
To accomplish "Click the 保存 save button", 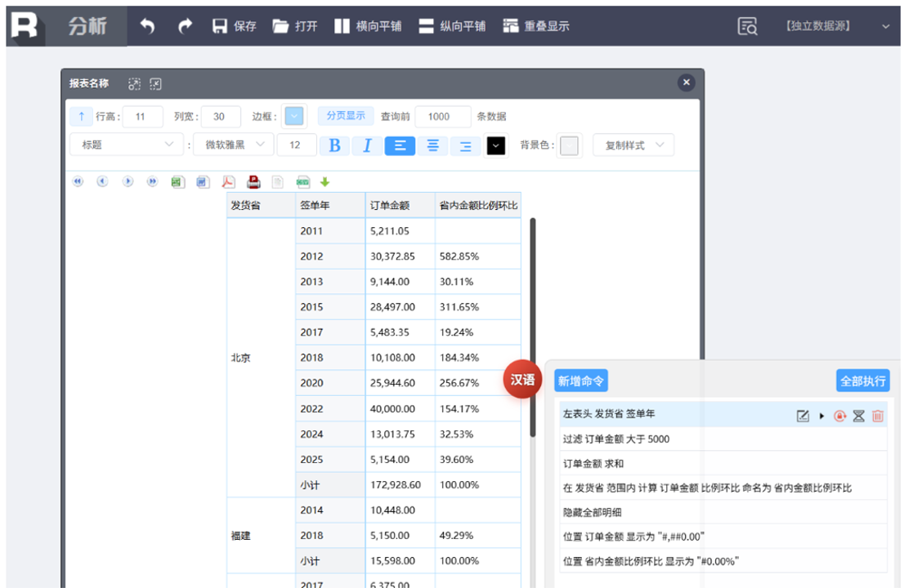I will coord(234,26).
